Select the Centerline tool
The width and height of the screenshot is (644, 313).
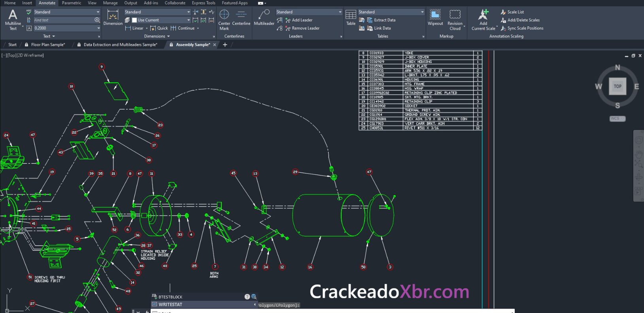[241, 18]
